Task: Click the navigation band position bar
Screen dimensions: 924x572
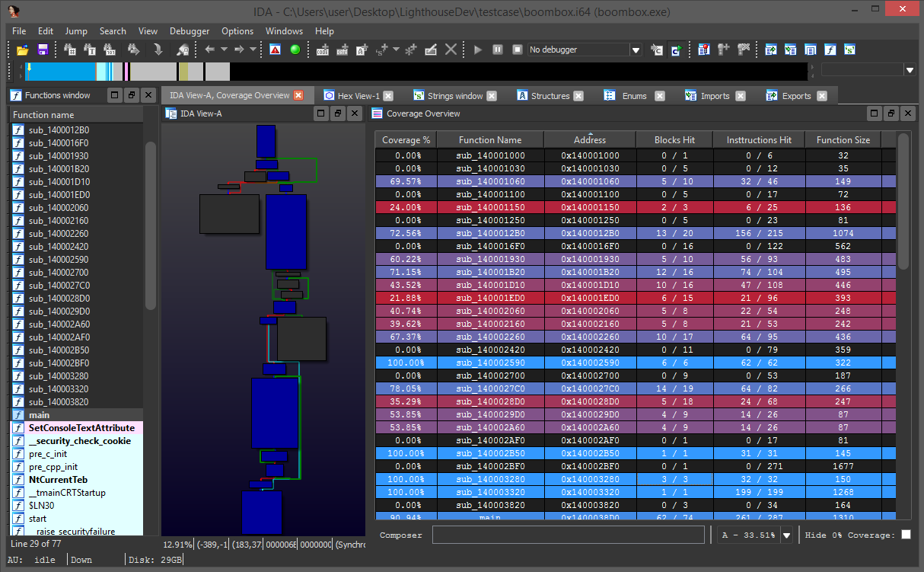Action: [415, 71]
